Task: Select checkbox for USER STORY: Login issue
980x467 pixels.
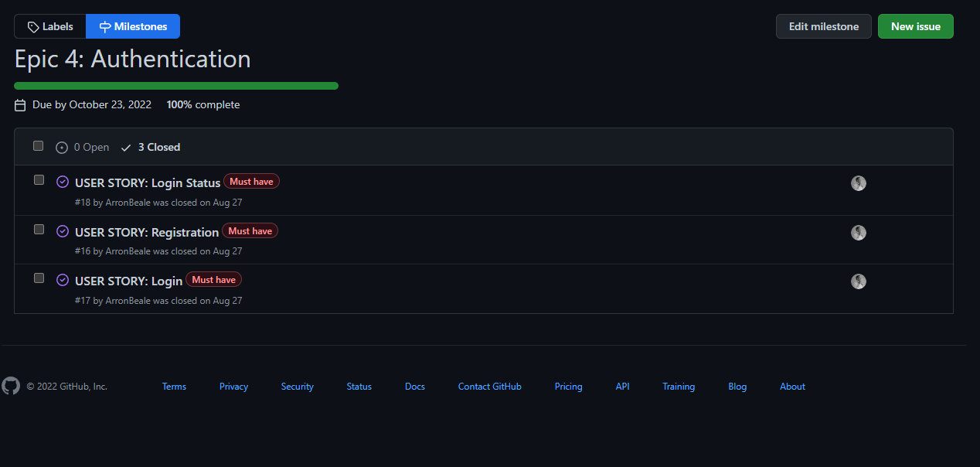Action: click(39, 278)
